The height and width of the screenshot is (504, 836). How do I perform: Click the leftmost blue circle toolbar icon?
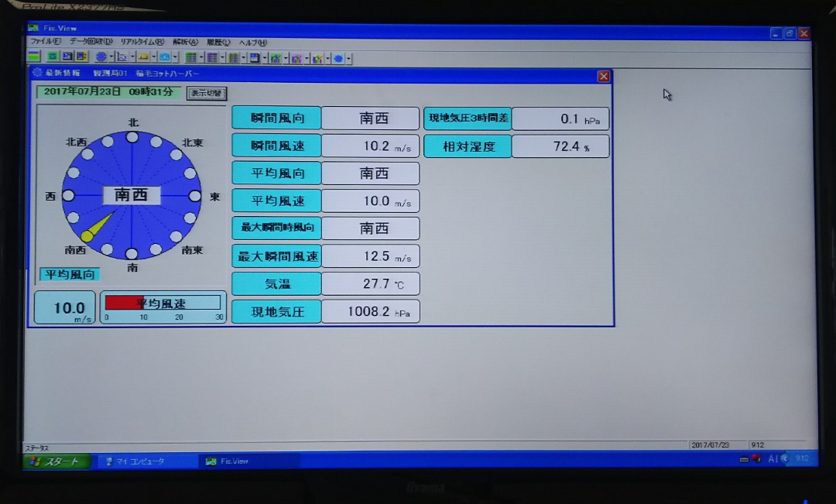coord(101,57)
